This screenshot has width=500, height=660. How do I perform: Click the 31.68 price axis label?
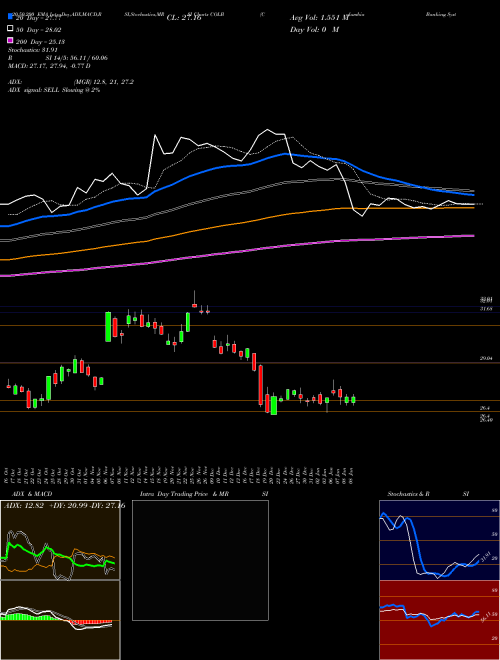pos(486,309)
